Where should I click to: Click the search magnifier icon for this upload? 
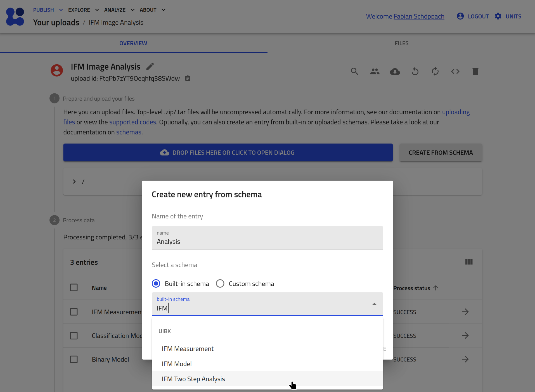[x=354, y=72]
